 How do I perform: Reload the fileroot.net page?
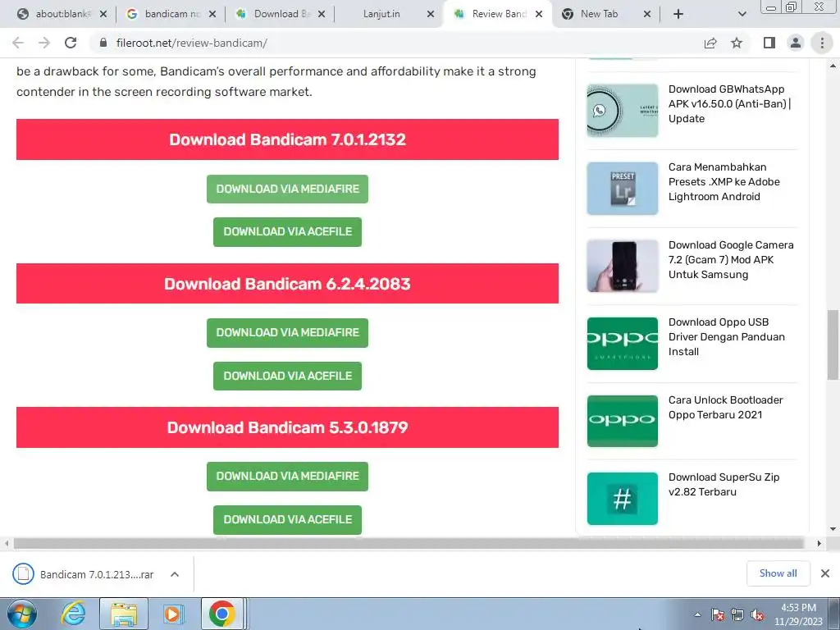click(x=71, y=43)
